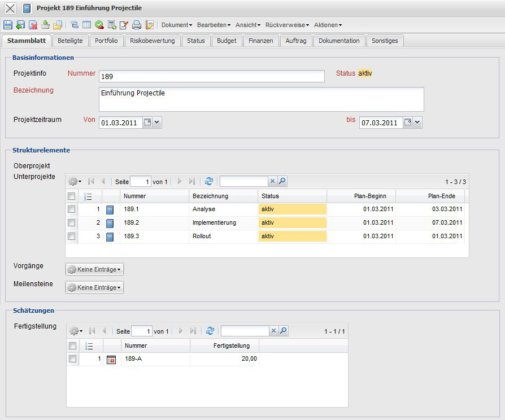Open the Budget tab
This screenshot has height=420, width=505.
click(227, 41)
